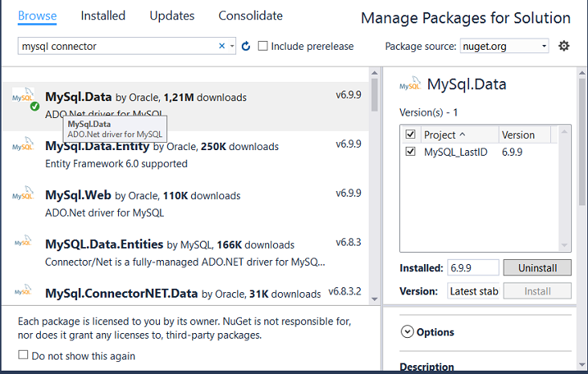Toggle Include prerelease checkbox
588x374 pixels.
[263, 46]
